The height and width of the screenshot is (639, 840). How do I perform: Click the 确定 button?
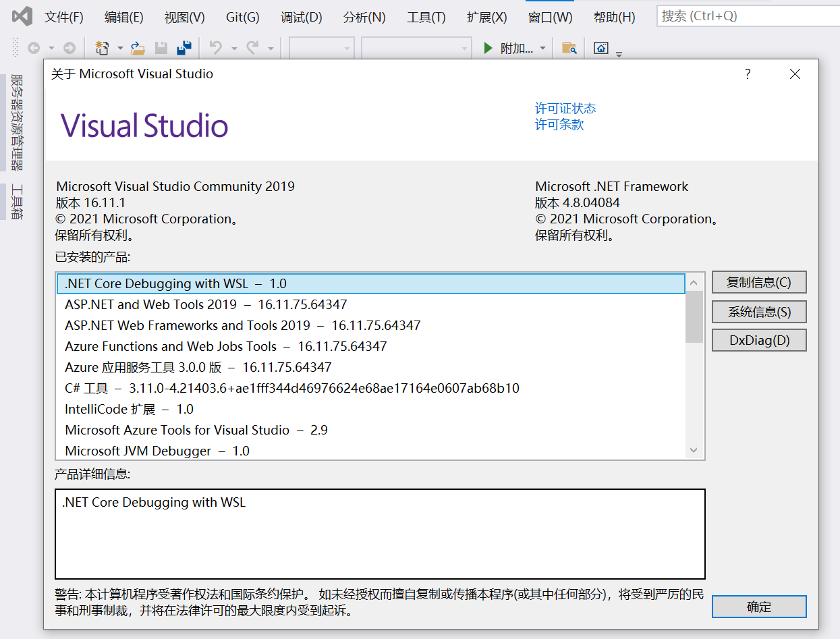(x=759, y=606)
